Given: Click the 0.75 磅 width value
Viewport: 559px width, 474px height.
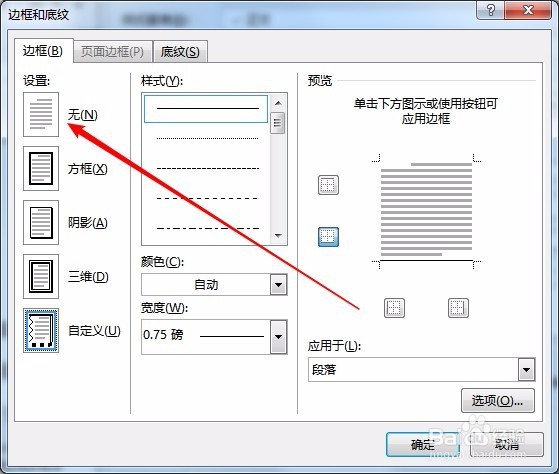Looking at the screenshot, I should click(x=163, y=335).
